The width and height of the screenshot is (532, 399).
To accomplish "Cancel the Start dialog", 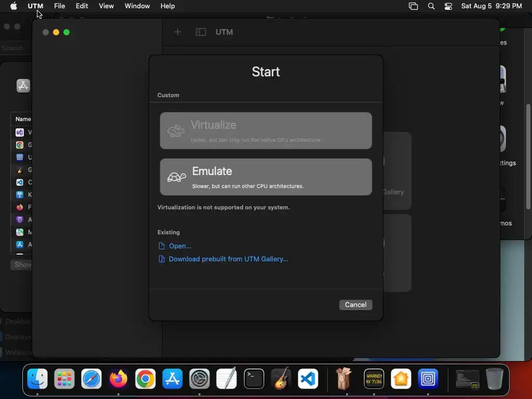I will [x=355, y=304].
